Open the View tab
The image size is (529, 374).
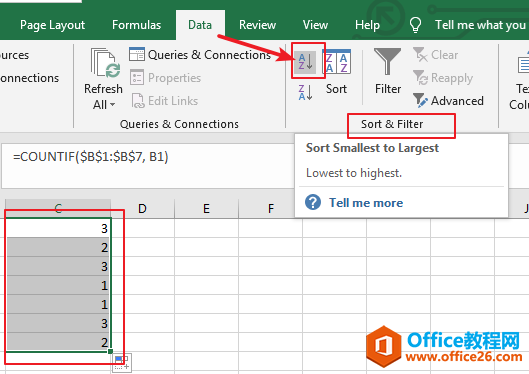tap(315, 25)
